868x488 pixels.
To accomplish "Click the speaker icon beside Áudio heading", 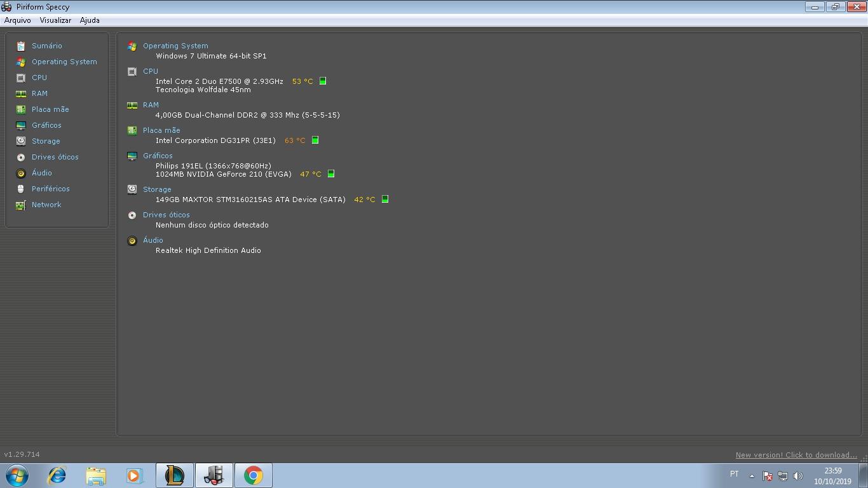I will (x=132, y=240).
